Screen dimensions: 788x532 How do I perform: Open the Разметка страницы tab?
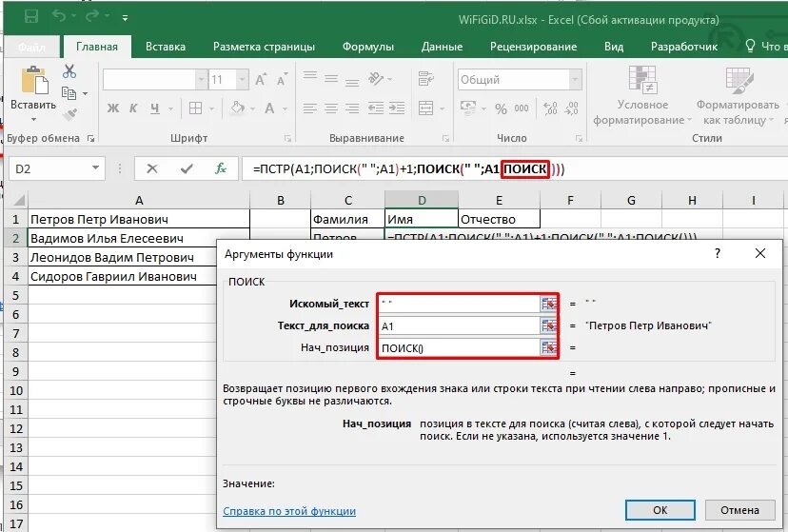click(x=264, y=47)
